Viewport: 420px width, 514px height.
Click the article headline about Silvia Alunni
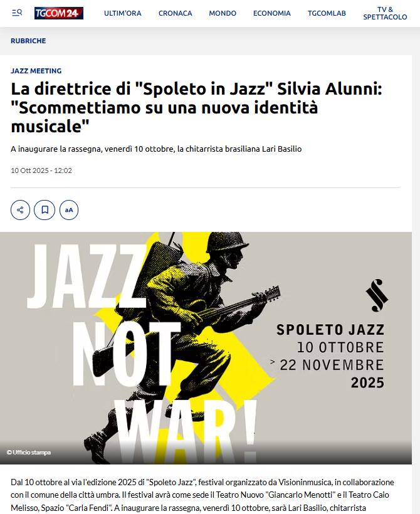pos(197,107)
